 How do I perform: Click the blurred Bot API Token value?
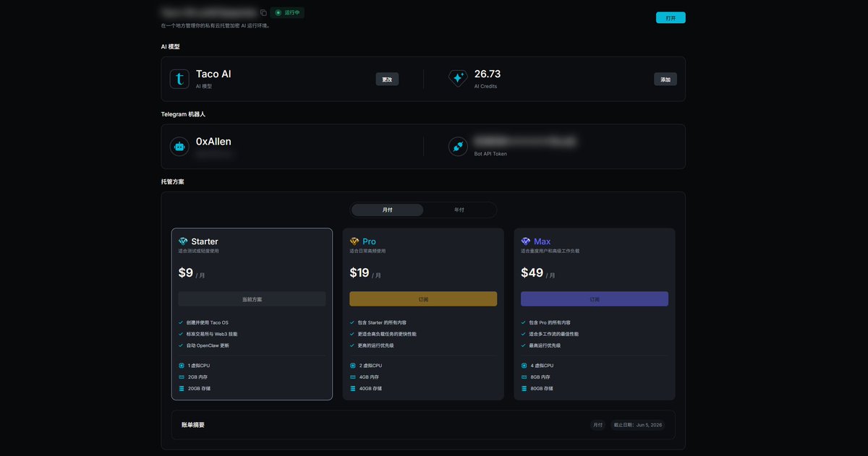525,142
